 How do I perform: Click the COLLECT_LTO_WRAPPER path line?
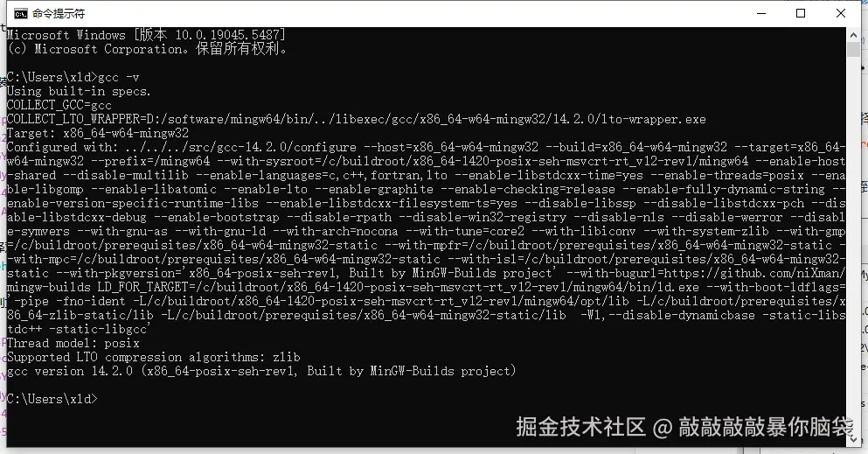[x=357, y=119]
